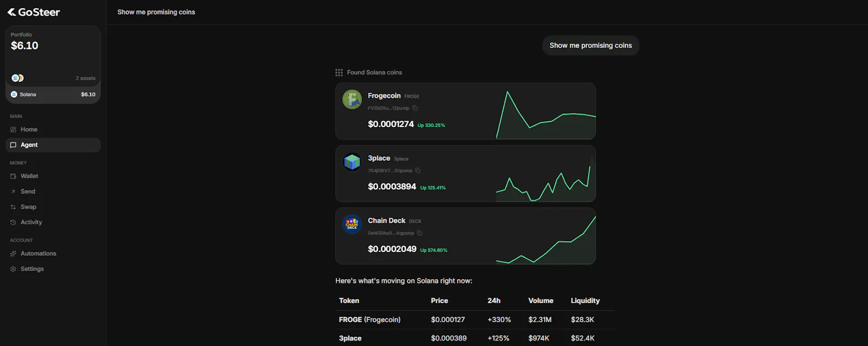Open the 3place coin card
868x346 pixels.
coord(465,174)
